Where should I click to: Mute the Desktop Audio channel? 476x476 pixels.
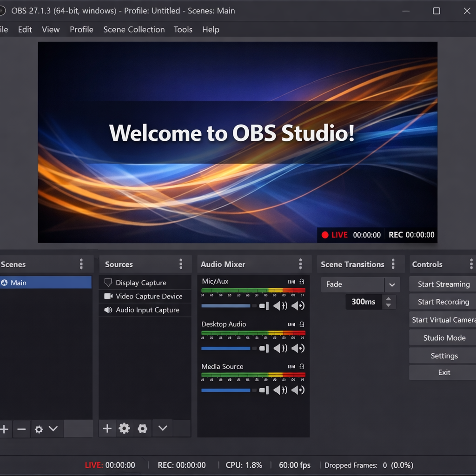click(x=281, y=348)
